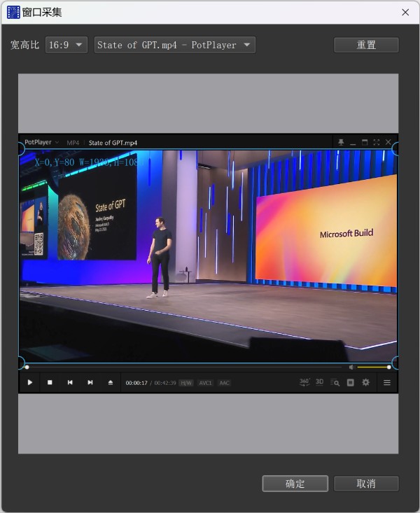Click the 重置 reset button
420x513 pixels.
pyautogui.click(x=366, y=45)
